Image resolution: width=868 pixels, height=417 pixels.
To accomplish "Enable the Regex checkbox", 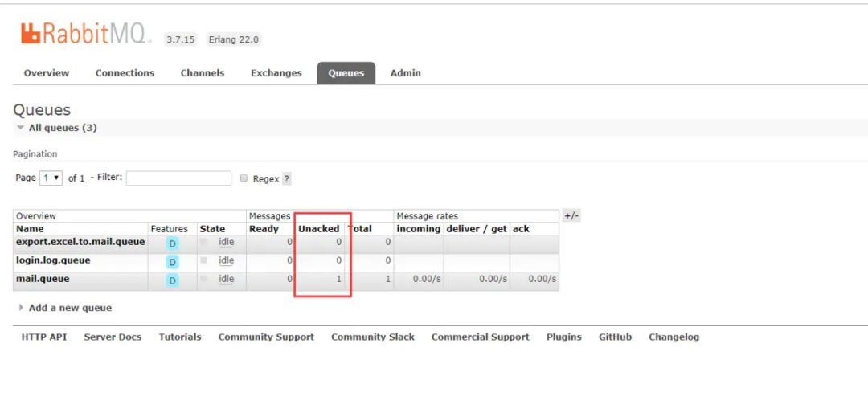I will click(x=244, y=178).
